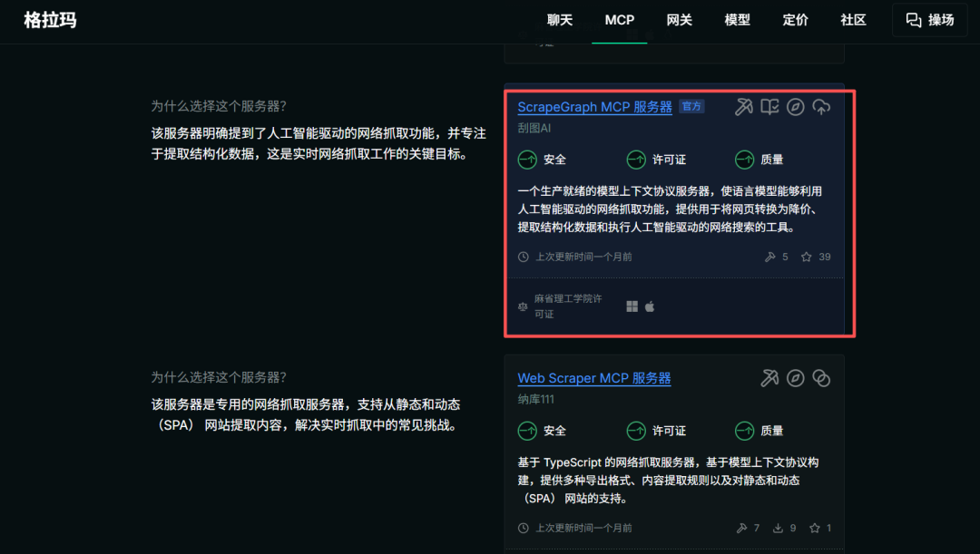This screenshot has height=554, width=980.
Task: Click ScrapeGraph card tools hammer icon
Action: 743,107
